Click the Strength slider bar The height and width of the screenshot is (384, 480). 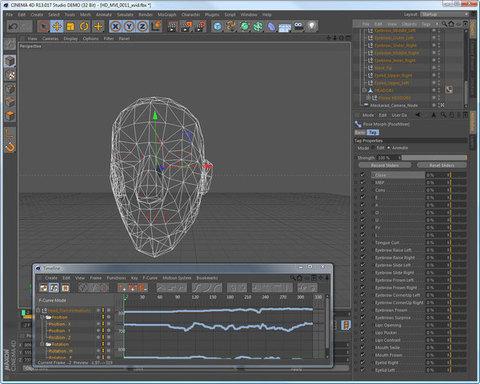pos(433,158)
